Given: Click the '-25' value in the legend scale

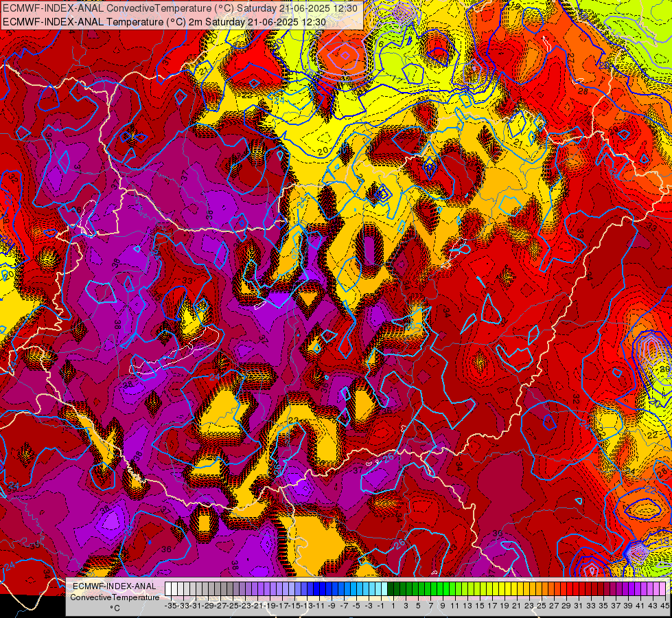Looking at the screenshot, I should pyautogui.click(x=232, y=606).
